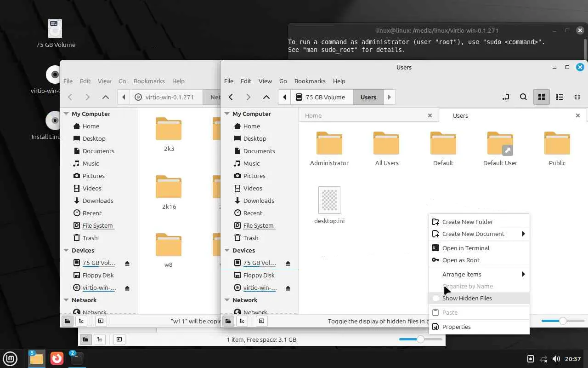The height and width of the screenshot is (368, 588).
Task: Switch to list view in Users window
Action: tap(560, 97)
